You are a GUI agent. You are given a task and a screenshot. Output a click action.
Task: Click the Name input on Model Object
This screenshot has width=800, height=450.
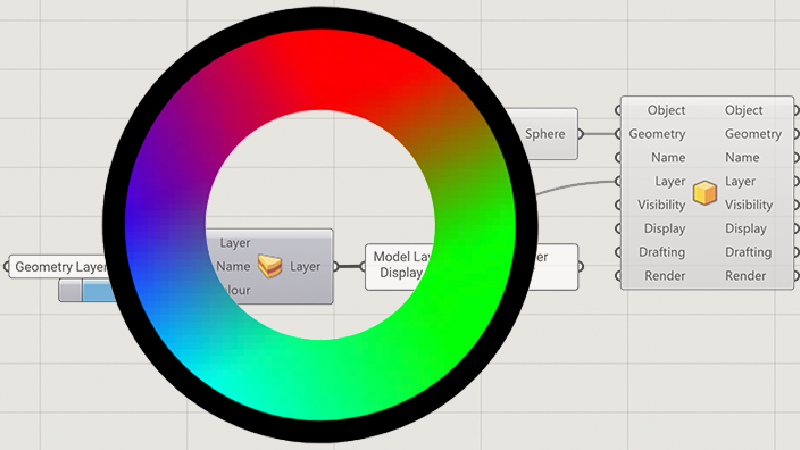[667, 158]
